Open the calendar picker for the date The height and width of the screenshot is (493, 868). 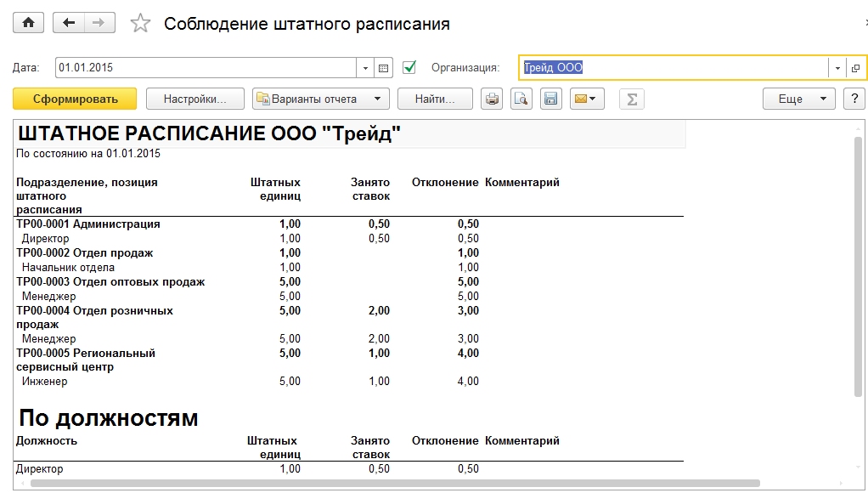point(383,68)
